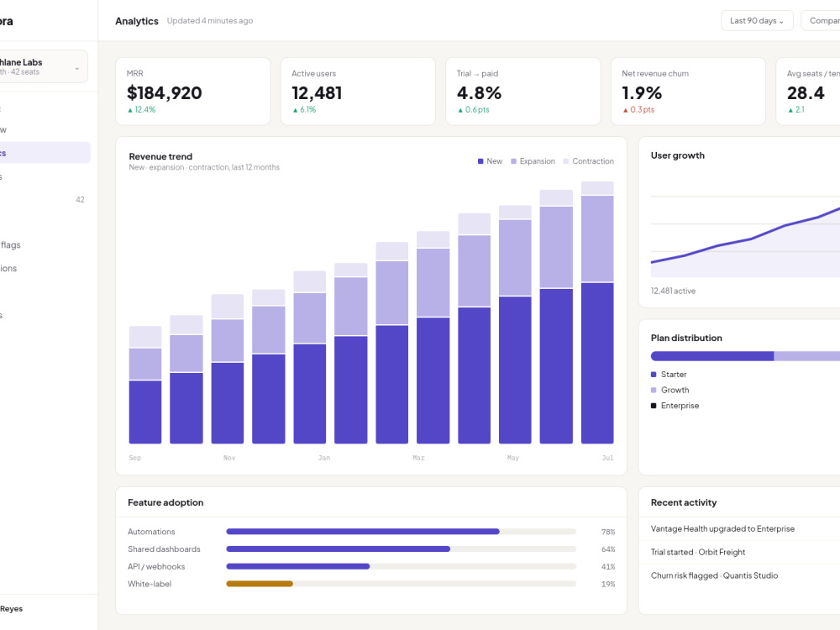Click the Plan distribution heading
Viewport: 840px width, 630px height.
tap(686, 338)
